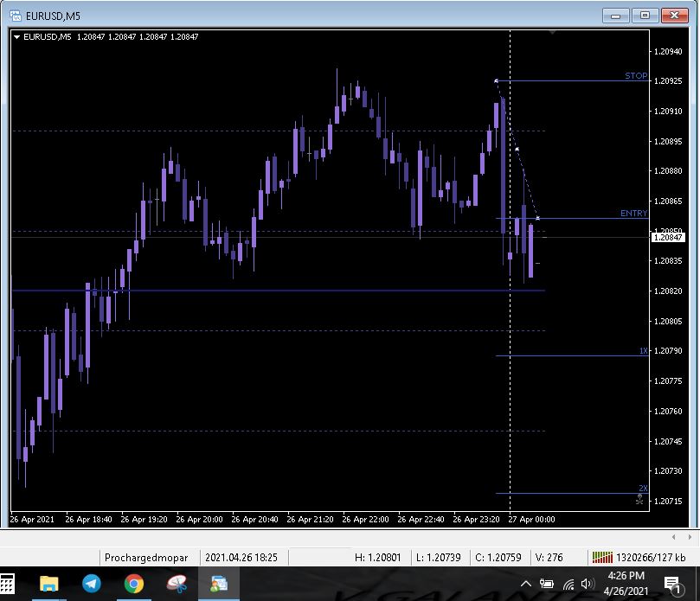This screenshot has width=700, height=601.
Task: Click the active MetaTrader taskbar icon
Action: (x=219, y=584)
